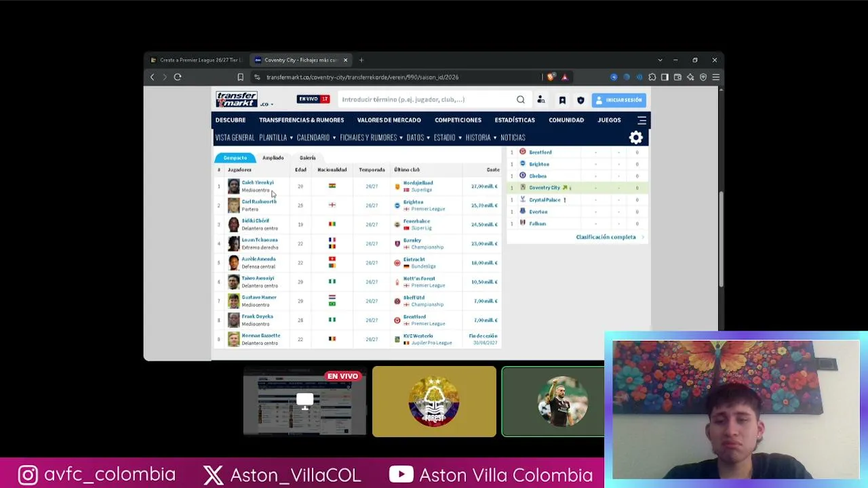Open the COMUNIDAD menu
868x488 pixels.
coord(566,120)
